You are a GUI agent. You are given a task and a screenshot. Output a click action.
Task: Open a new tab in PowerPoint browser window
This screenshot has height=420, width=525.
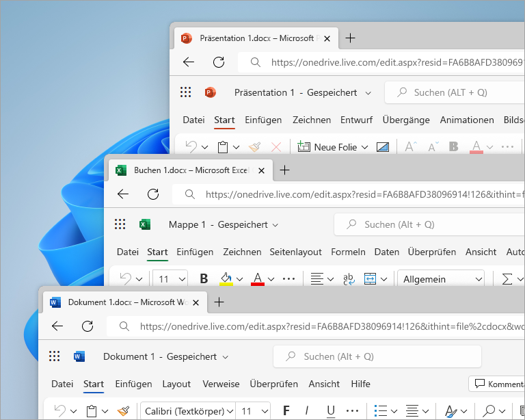pos(350,38)
